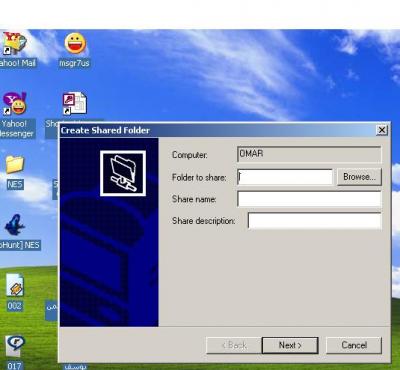Click inside the Share name field

click(309, 199)
